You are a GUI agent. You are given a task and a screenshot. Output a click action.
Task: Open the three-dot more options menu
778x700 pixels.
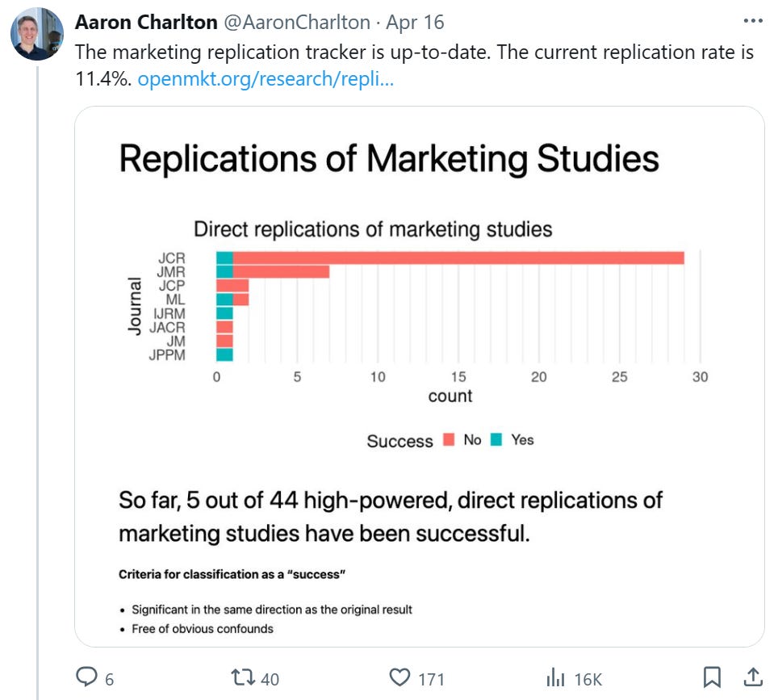click(753, 21)
